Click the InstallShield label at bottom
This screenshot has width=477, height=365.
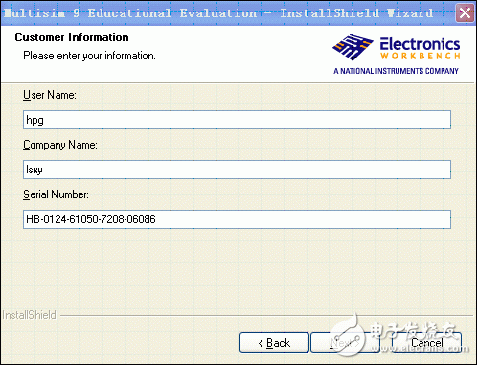pyautogui.click(x=29, y=315)
